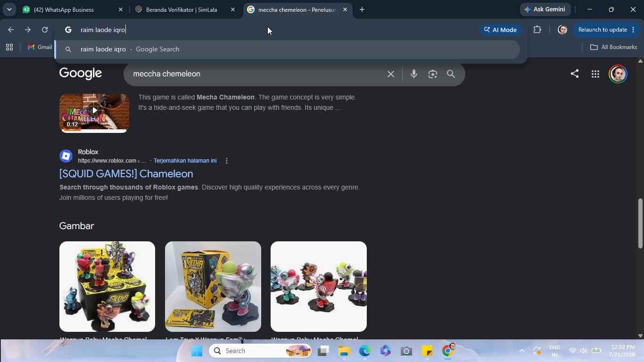Start a voice search with the microphone
The height and width of the screenshot is (362, 644).
point(414,74)
